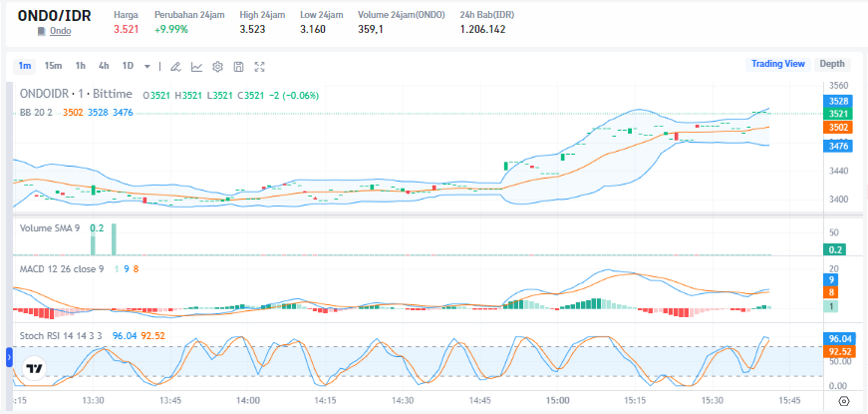
Task: Open the timeframe dropdown arrow after 1D
Action: (x=147, y=67)
